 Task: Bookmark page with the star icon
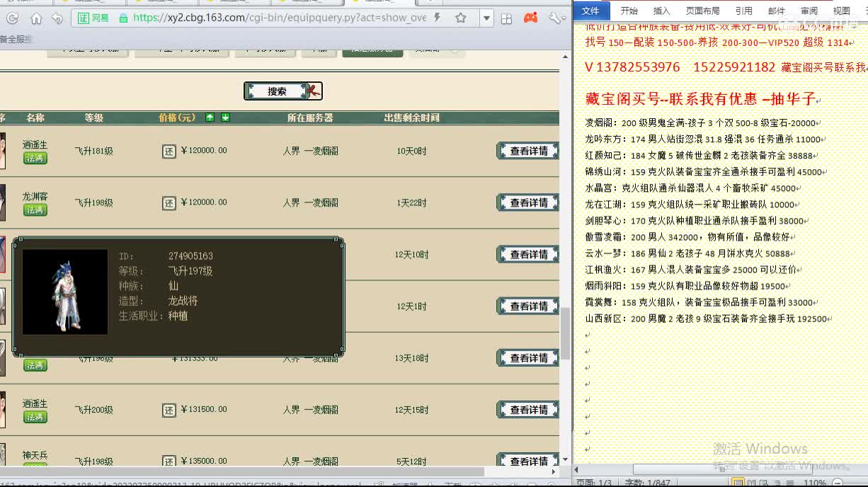click(461, 18)
